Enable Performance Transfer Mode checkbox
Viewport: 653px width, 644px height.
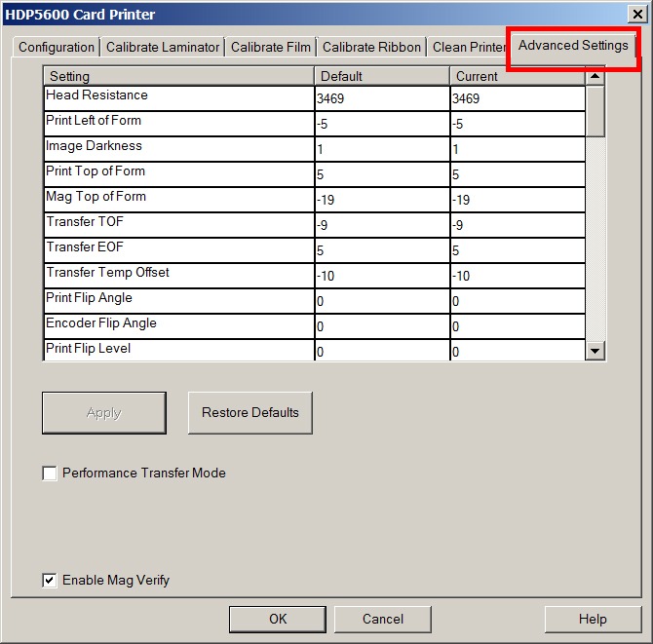[50, 474]
